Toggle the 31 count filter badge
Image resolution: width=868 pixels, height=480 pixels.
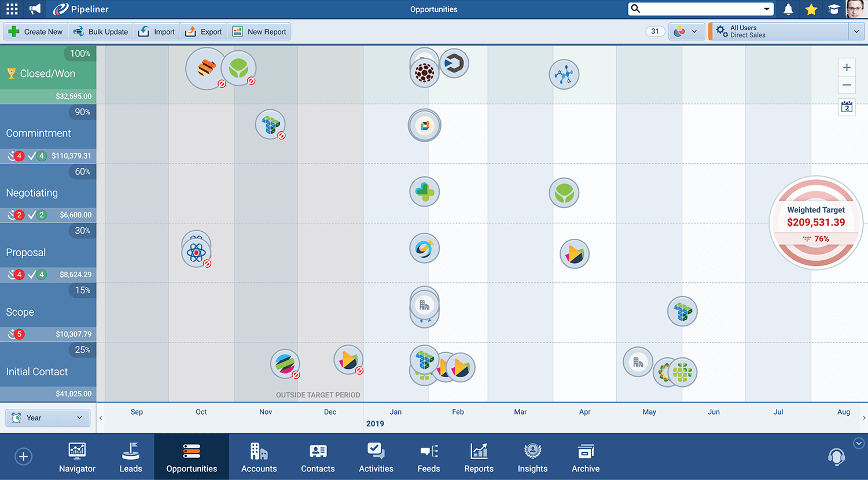tap(654, 32)
